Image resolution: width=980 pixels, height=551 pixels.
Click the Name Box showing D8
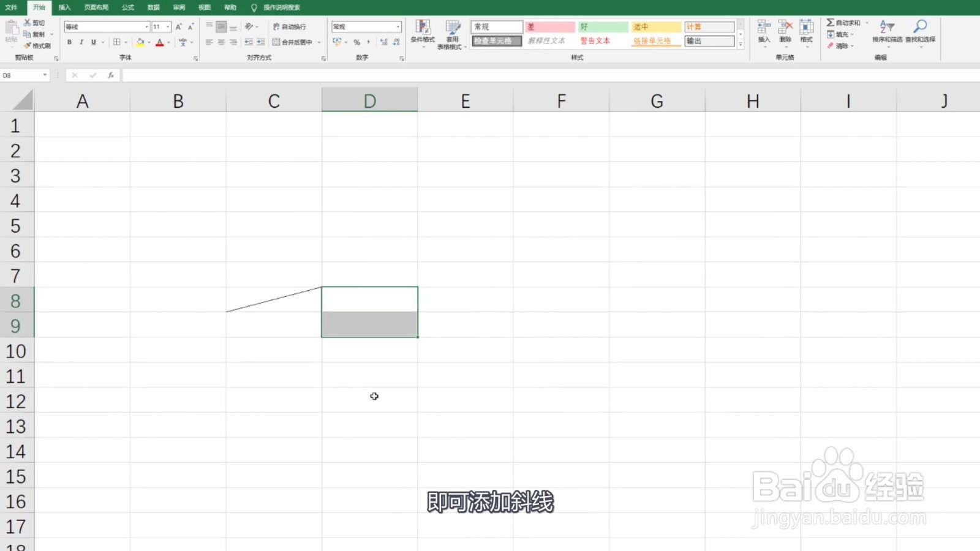pos(24,75)
